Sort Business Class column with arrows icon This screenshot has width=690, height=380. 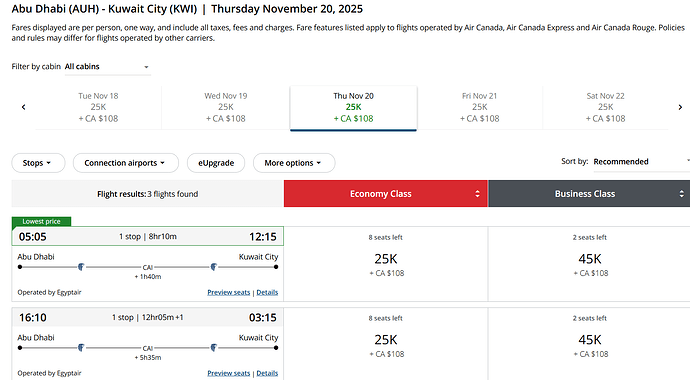[681, 194]
